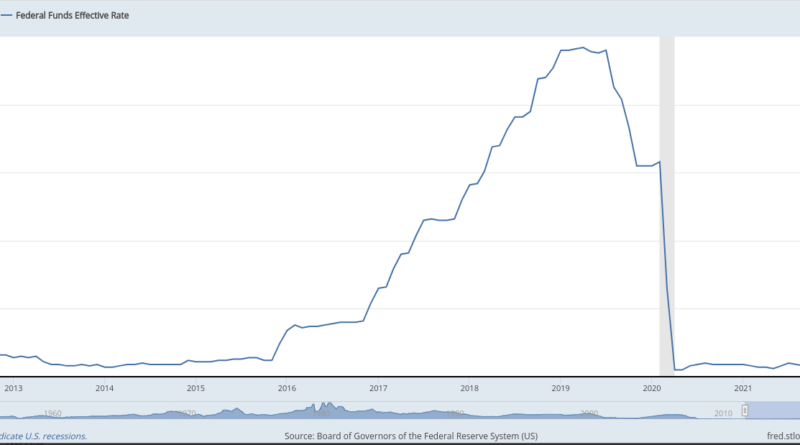Viewport: 800px width, 445px height.
Task: Click the 2010 label in the navigator
Action: pyautogui.click(x=723, y=412)
